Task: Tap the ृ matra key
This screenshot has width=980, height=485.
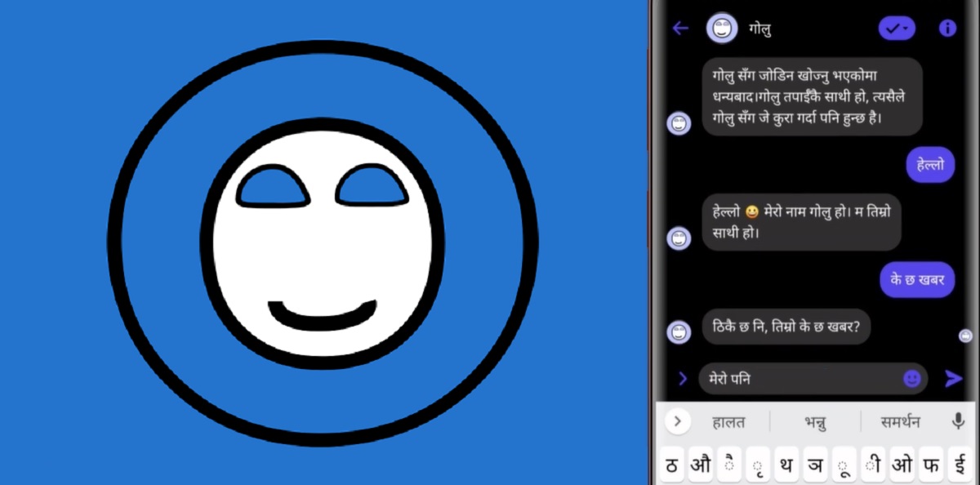Action: pos(757,465)
